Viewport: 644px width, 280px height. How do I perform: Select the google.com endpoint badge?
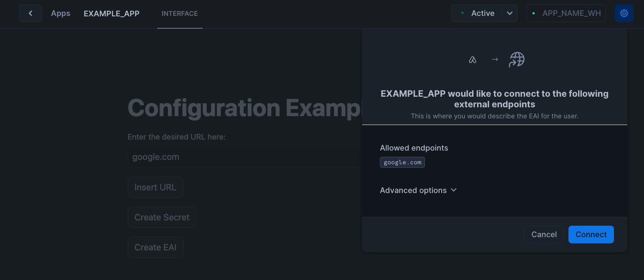402,162
